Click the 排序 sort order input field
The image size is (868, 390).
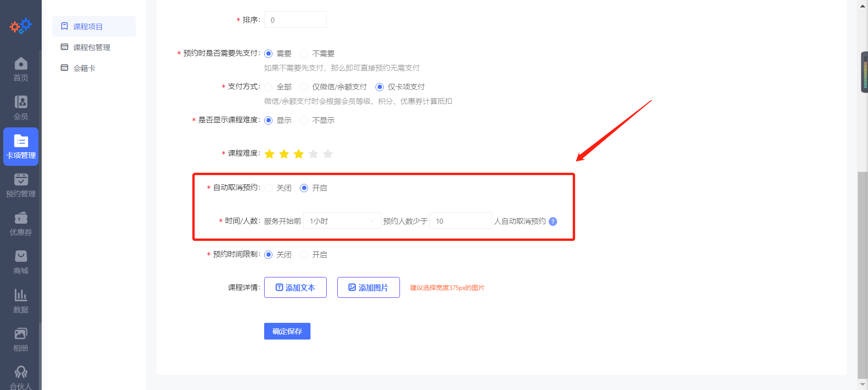pyautogui.click(x=295, y=20)
